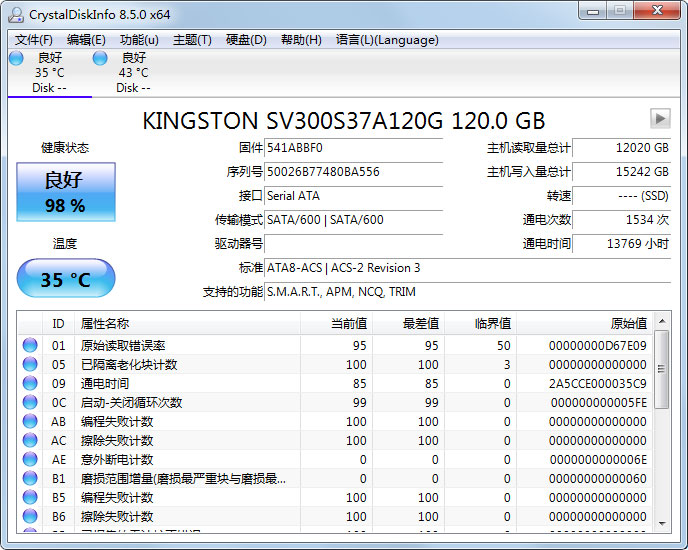This screenshot has width=688, height=550.
Task: Click status orb for attribute AE
Action: (30, 459)
